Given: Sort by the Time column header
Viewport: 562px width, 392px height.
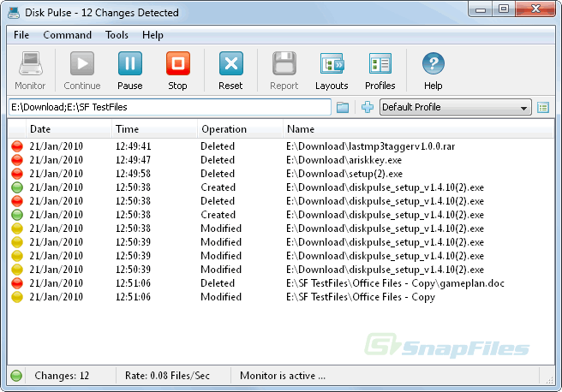Looking at the screenshot, I should pyautogui.click(x=154, y=129).
